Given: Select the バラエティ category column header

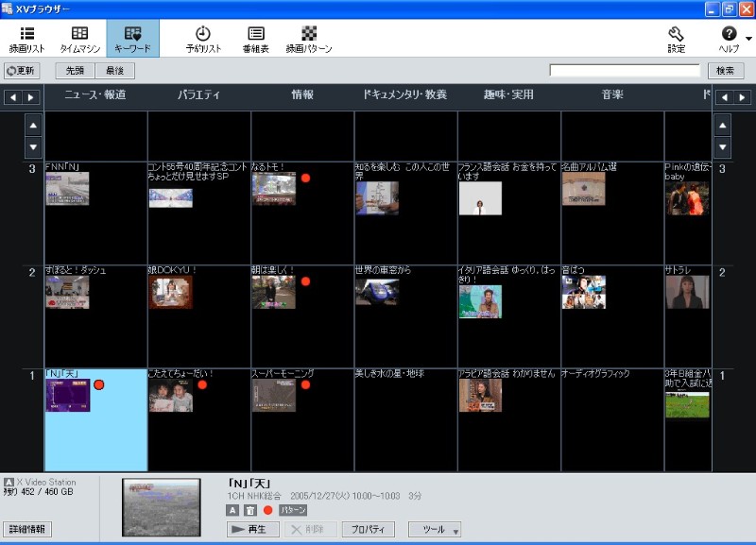Looking at the screenshot, I should (x=199, y=95).
